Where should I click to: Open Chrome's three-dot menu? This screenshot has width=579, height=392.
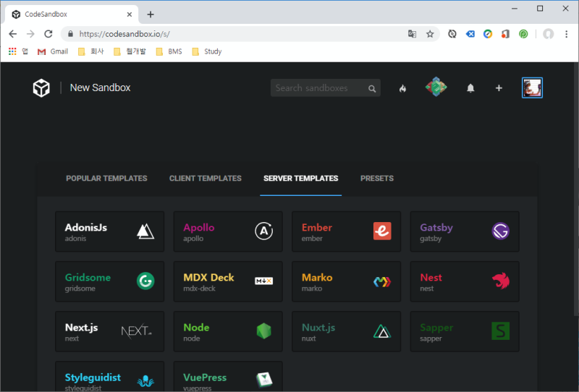click(x=567, y=34)
